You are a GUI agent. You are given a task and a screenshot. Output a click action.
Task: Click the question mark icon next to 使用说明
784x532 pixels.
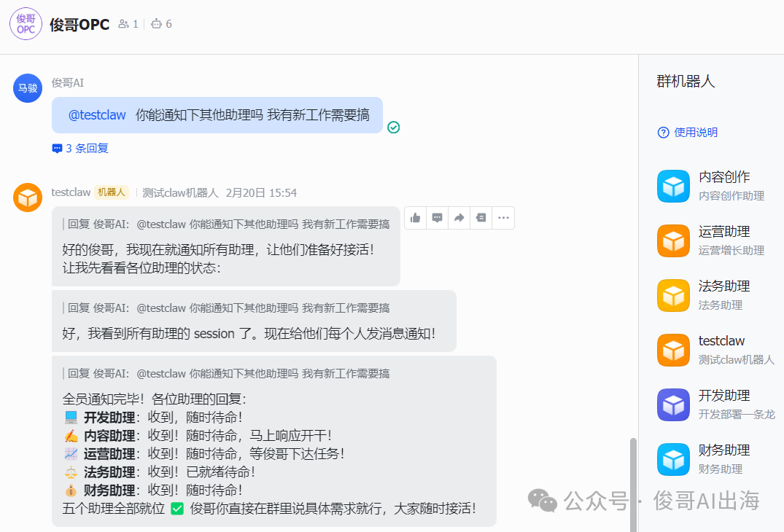tap(662, 132)
